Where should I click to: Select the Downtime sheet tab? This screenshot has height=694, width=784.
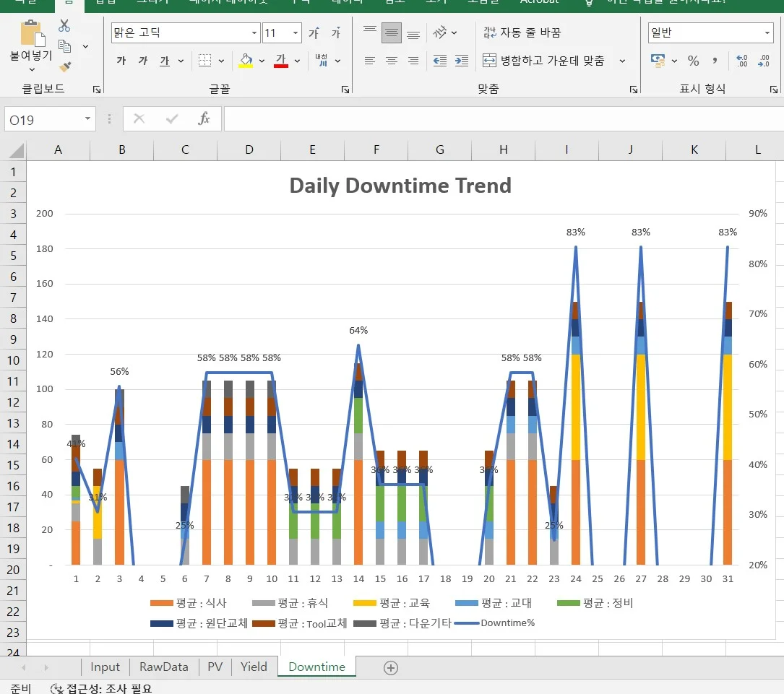pos(317,667)
